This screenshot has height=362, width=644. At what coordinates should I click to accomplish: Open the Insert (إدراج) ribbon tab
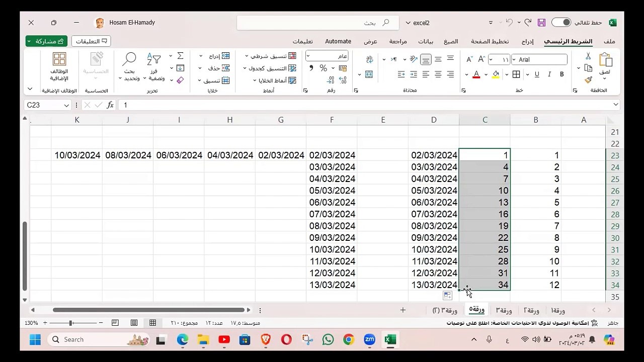click(x=527, y=41)
